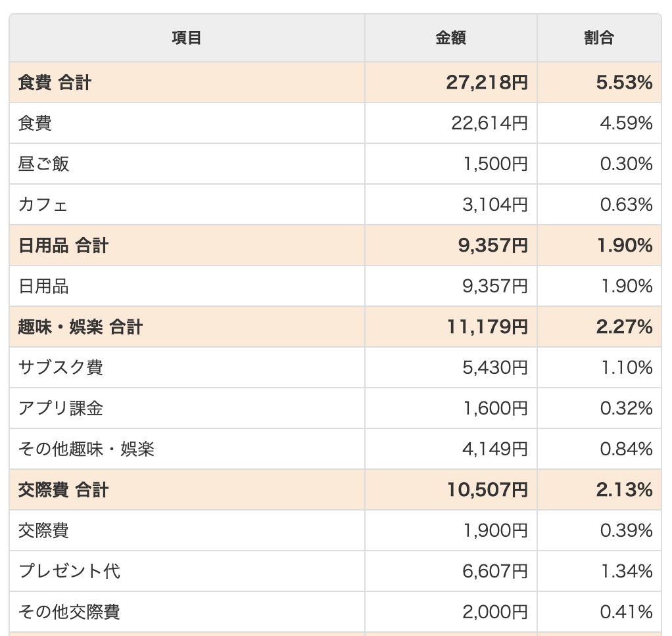Viewport: 672px width, 636px height.
Task: Click the 2.27% percentage cell
Action: (624, 327)
